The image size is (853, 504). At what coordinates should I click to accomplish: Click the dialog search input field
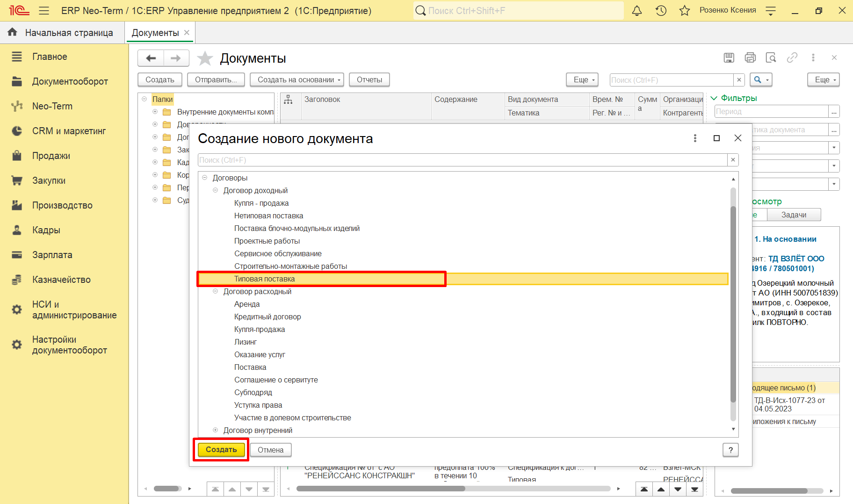pos(463,160)
